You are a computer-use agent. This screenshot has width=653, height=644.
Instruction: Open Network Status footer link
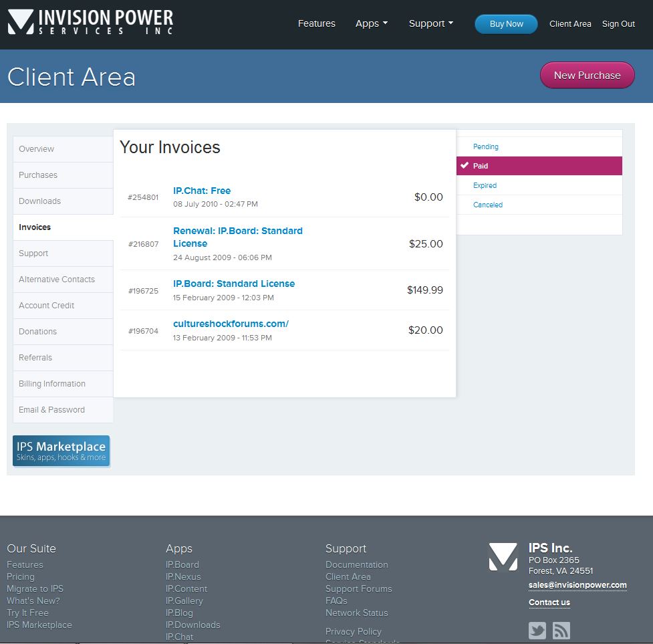click(357, 613)
